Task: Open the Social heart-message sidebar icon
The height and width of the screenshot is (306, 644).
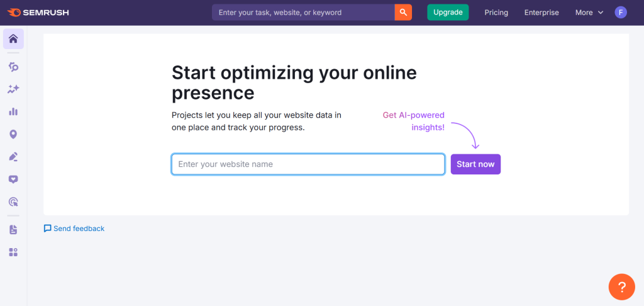Action: [x=13, y=179]
